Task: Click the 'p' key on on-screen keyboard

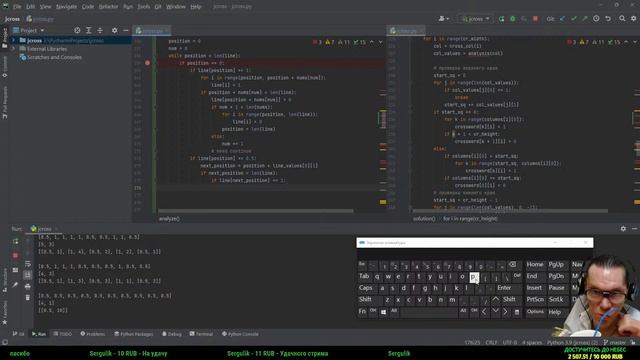Action: tap(473, 277)
